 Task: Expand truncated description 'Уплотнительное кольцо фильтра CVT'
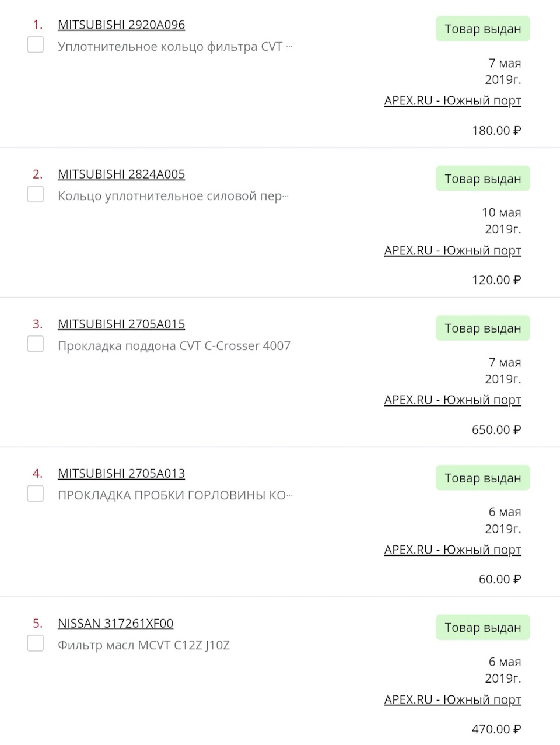click(289, 47)
